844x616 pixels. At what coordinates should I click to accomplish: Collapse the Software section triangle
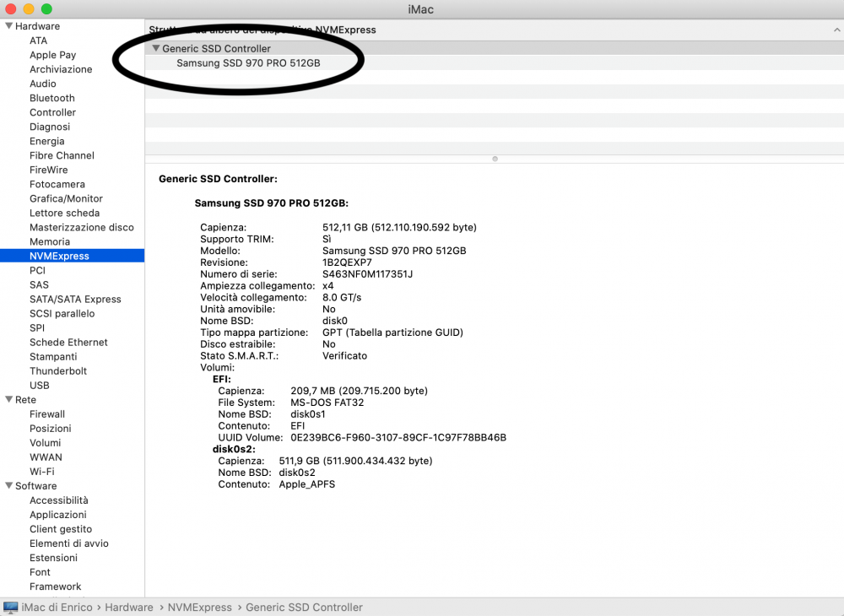click(8, 486)
